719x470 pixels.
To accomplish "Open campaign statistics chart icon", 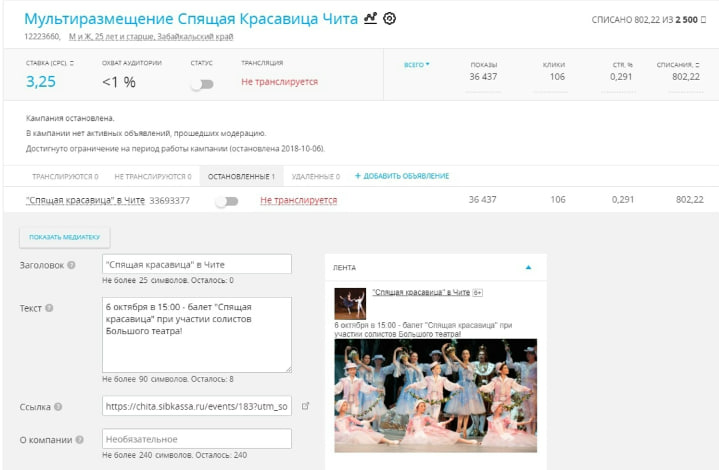I will tap(370, 18).
